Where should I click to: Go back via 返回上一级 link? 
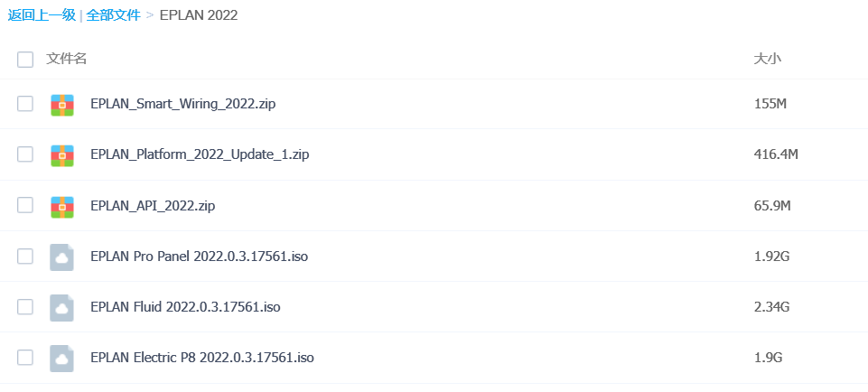pyautogui.click(x=42, y=15)
